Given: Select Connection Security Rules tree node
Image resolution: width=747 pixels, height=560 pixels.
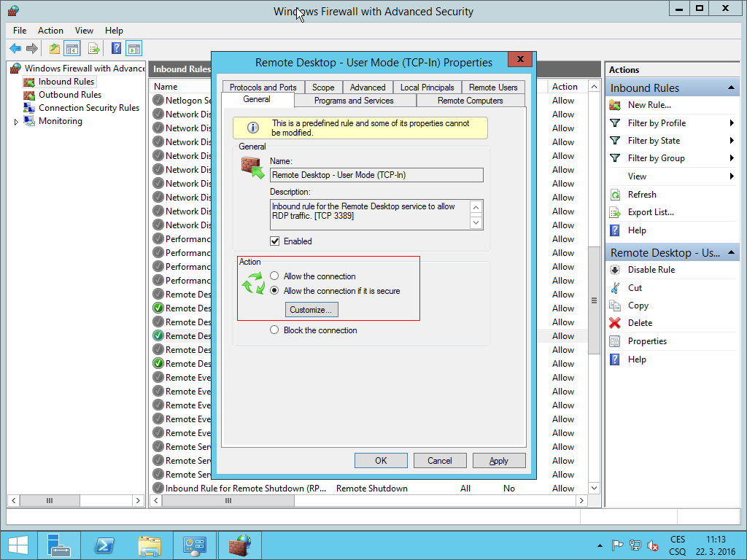Looking at the screenshot, I should tap(89, 108).
